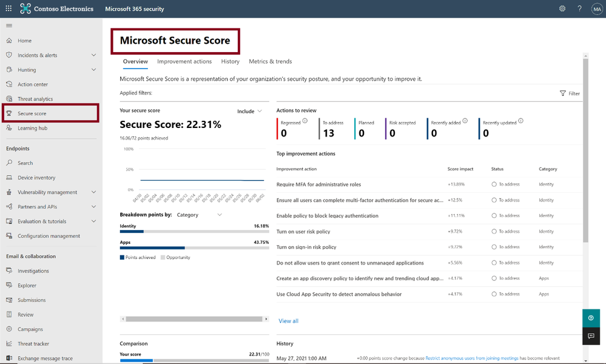606x364 pixels.
Task: Open the app launcher waffle icon
Action: [8, 8]
